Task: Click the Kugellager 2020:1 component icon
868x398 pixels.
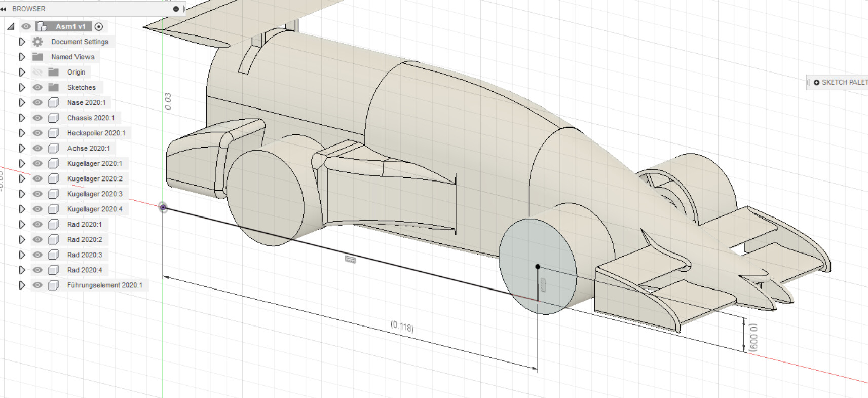Action: click(54, 163)
